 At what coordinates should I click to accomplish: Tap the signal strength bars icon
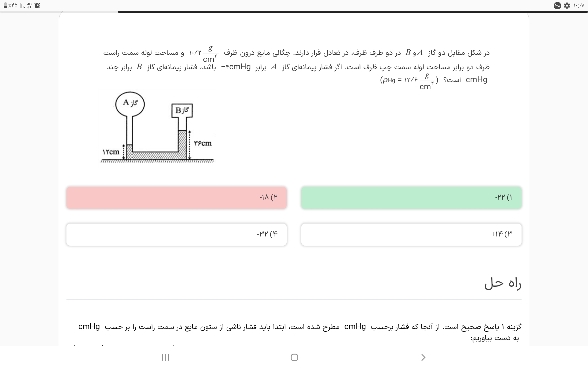(22, 6)
